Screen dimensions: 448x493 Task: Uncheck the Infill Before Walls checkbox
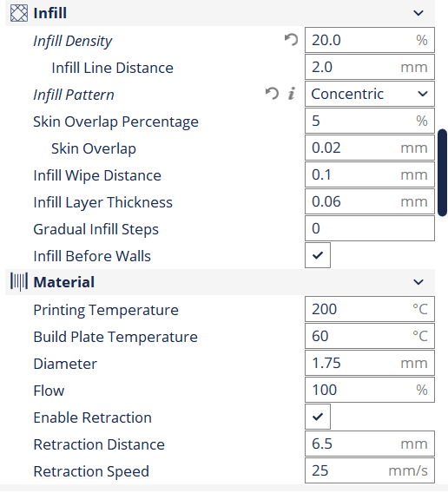(x=318, y=255)
